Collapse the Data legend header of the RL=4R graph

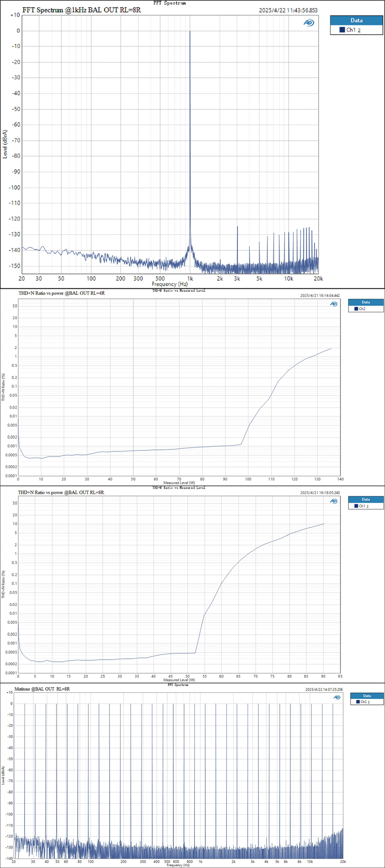click(x=365, y=302)
